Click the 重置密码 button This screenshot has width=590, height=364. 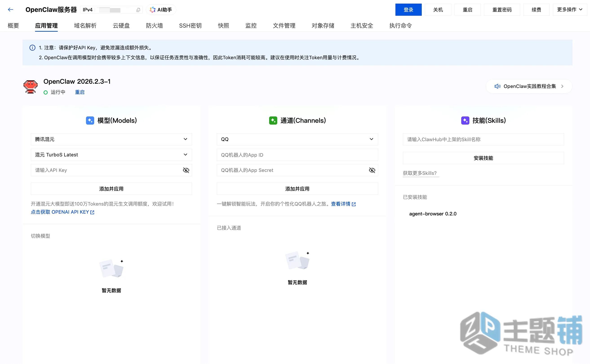coord(502,10)
